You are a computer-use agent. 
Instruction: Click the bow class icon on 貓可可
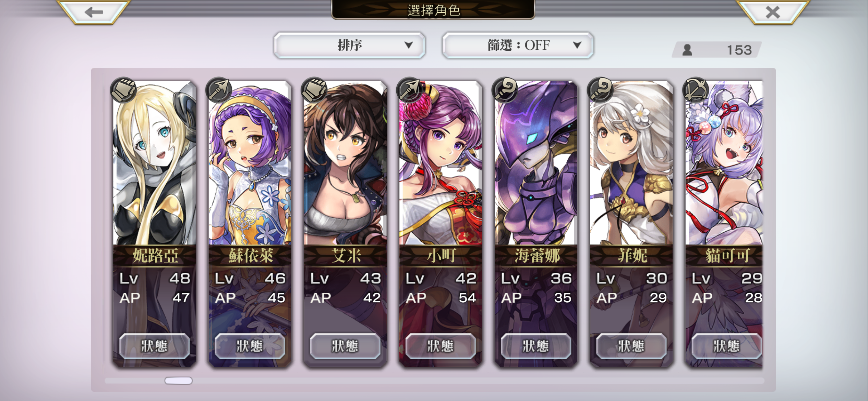pos(695,90)
